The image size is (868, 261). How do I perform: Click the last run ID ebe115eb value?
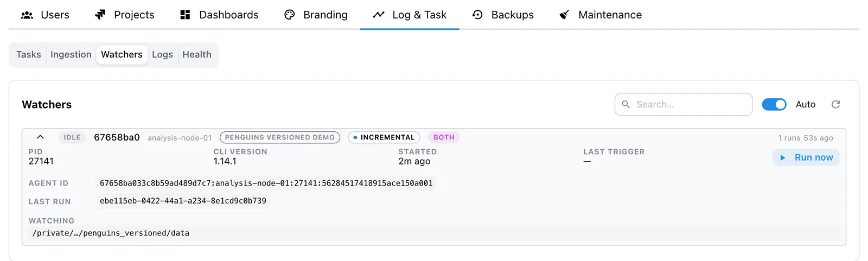tap(183, 201)
